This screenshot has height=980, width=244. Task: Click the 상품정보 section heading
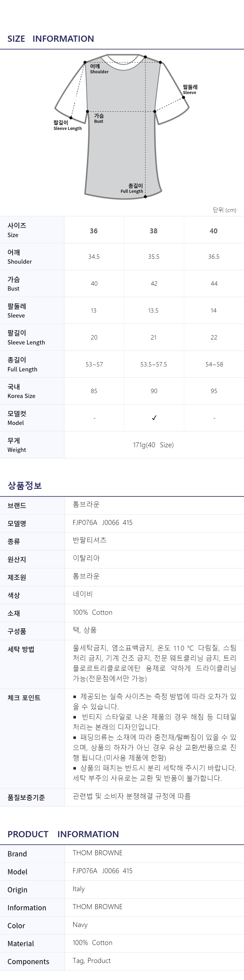click(x=25, y=485)
